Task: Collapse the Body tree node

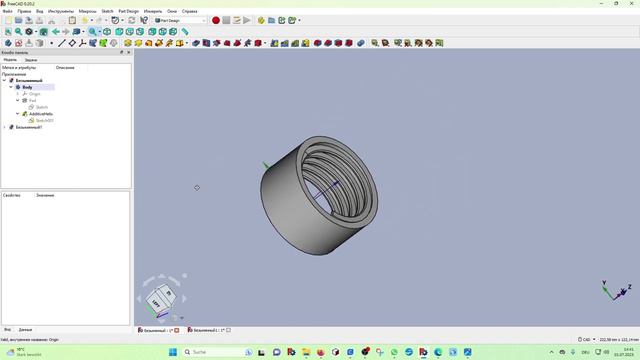Action: [x=11, y=87]
